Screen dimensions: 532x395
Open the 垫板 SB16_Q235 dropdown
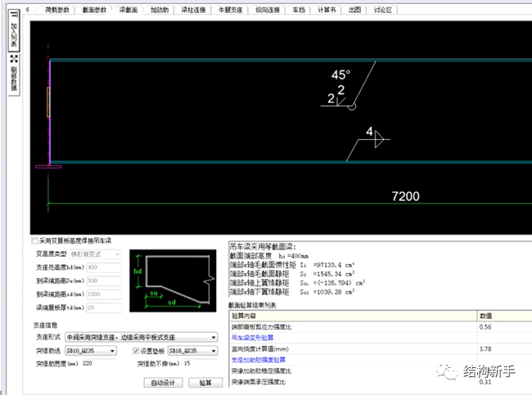click(192, 351)
